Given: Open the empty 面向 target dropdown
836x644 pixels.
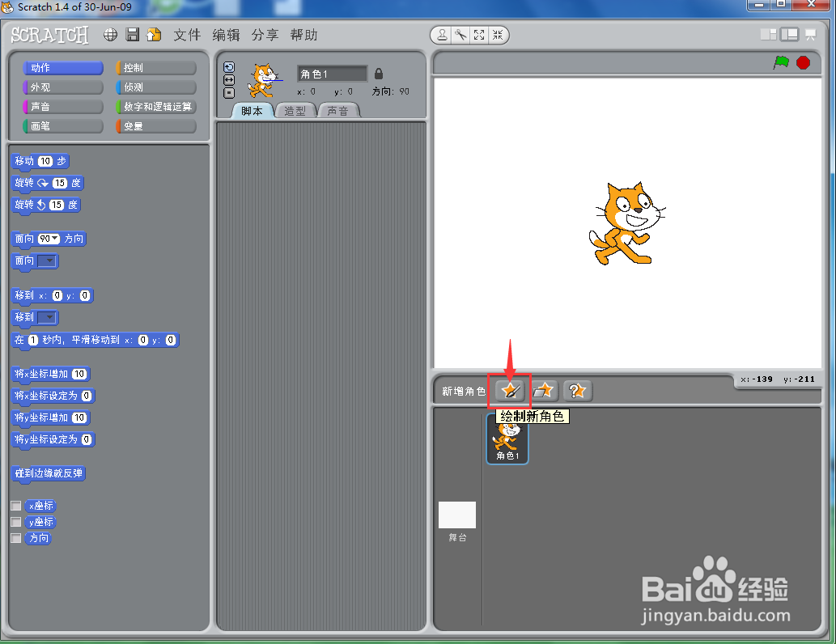Looking at the screenshot, I should (48, 261).
